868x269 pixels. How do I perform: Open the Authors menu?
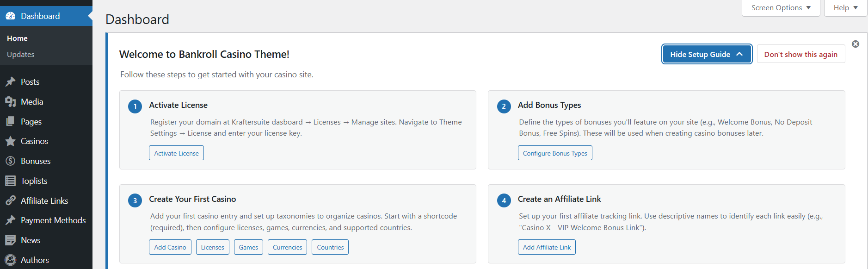46,260
